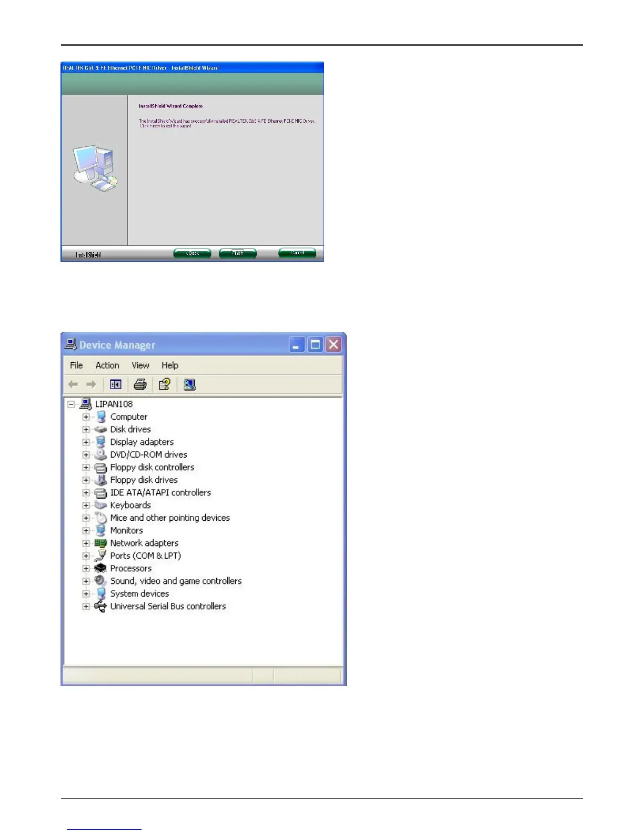This screenshot has width=644, height=834.
Task: Click the InstallShield Wizard Complete heading
Action: tap(170, 106)
